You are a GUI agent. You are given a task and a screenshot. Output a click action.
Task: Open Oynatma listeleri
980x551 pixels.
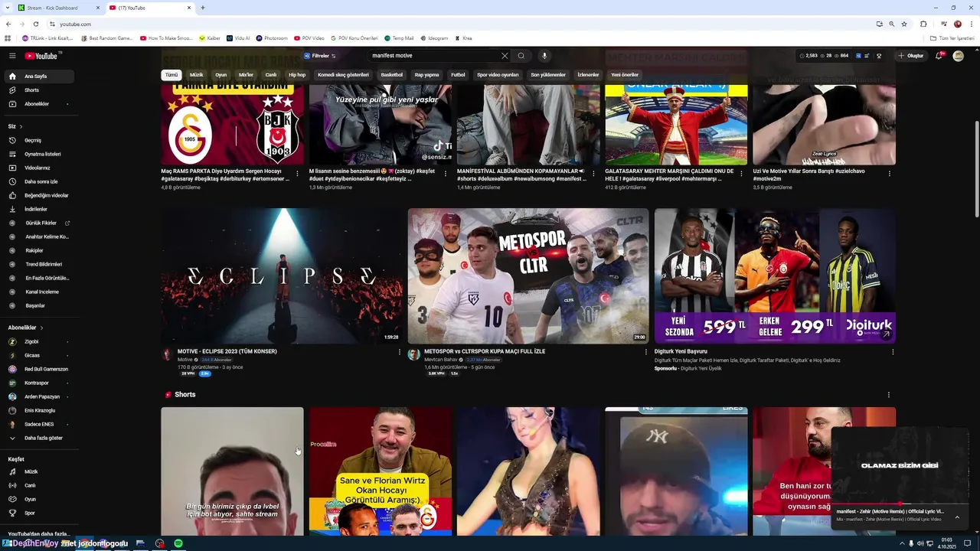coord(38,155)
